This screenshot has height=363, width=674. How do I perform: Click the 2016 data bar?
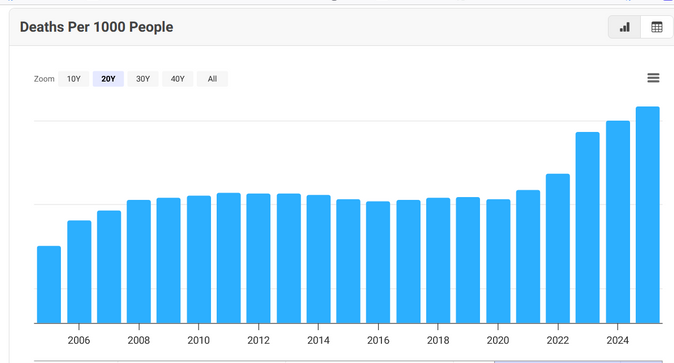tap(378, 262)
